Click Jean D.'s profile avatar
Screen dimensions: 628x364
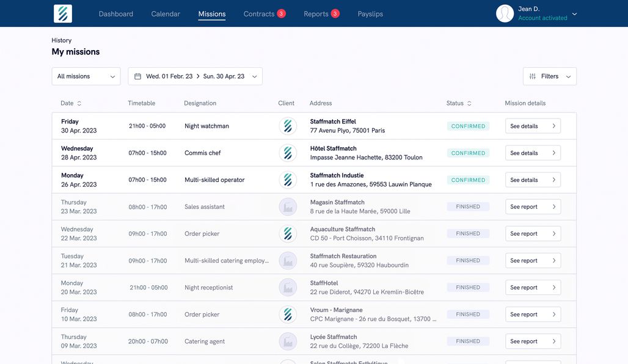(x=504, y=13)
